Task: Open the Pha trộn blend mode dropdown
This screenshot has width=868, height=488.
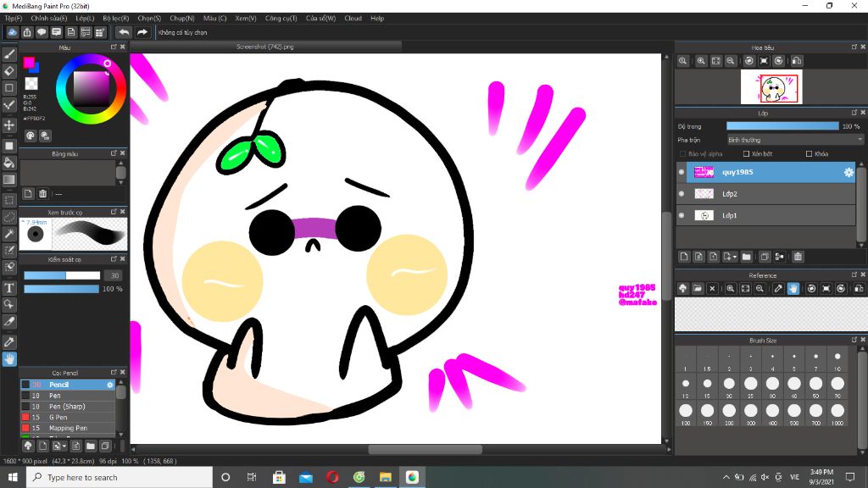Action: click(795, 140)
